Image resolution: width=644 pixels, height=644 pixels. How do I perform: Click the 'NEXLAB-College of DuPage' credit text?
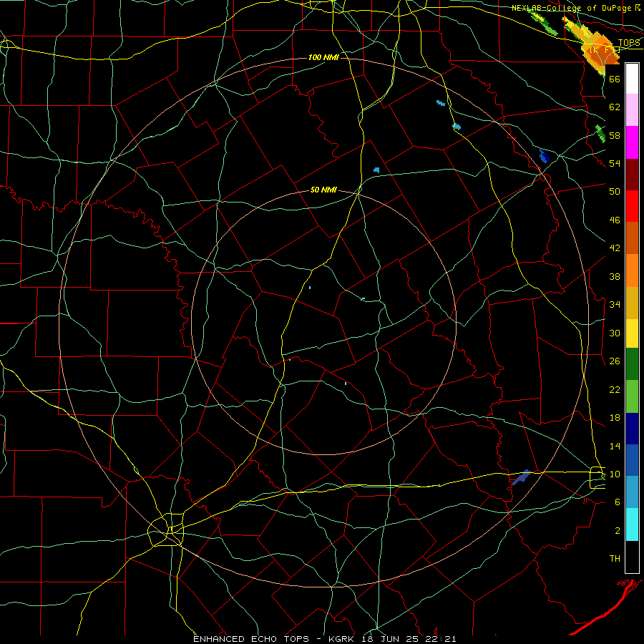pyautogui.click(x=572, y=8)
